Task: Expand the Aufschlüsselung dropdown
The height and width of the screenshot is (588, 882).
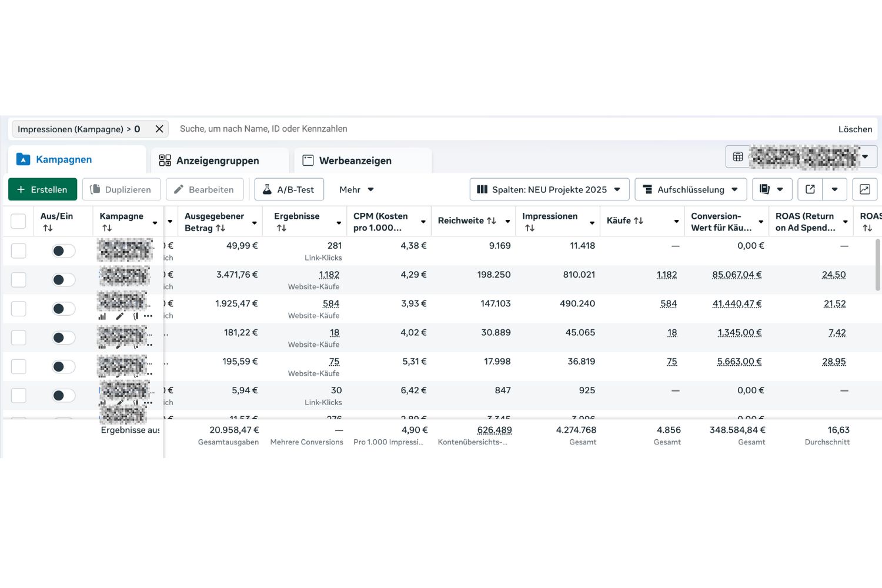Action: [x=690, y=189]
